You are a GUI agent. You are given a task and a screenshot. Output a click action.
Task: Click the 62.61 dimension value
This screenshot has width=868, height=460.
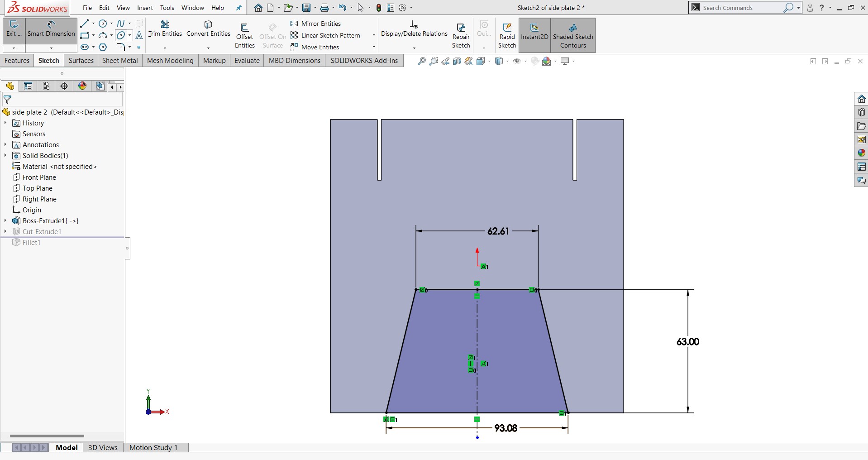tap(498, 231)
